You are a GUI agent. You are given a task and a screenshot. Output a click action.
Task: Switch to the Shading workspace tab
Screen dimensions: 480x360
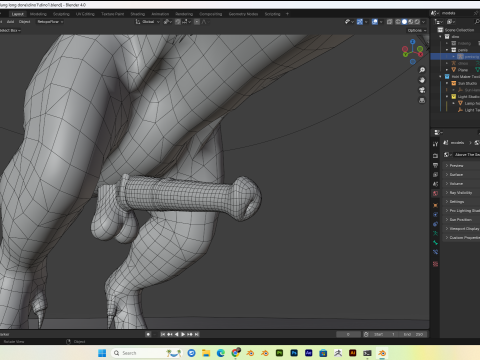click(x=138, y=14)
